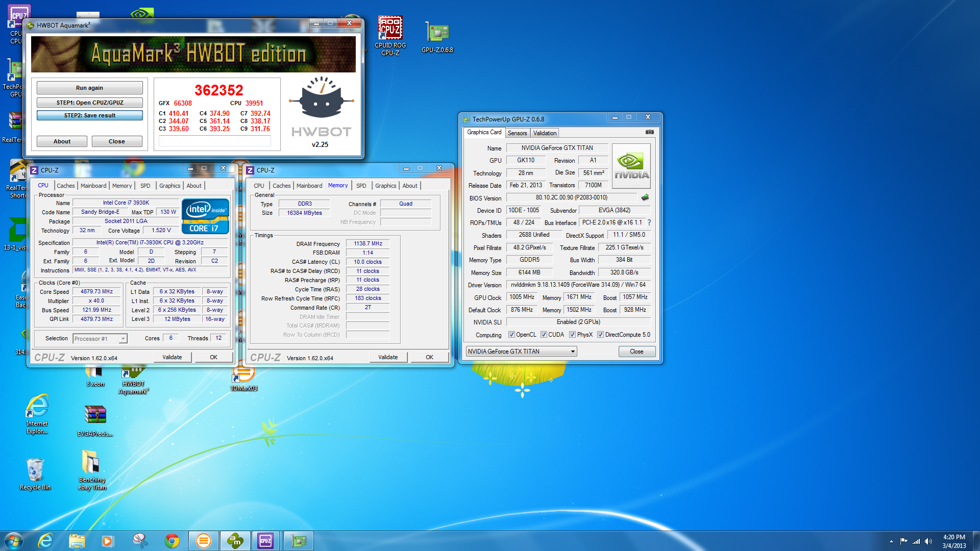The width and height of the screenshot is (980, 551).
Task: Click STEP1: Open CPUZ/GPUZ button
Action: click(x=89, y=103)
